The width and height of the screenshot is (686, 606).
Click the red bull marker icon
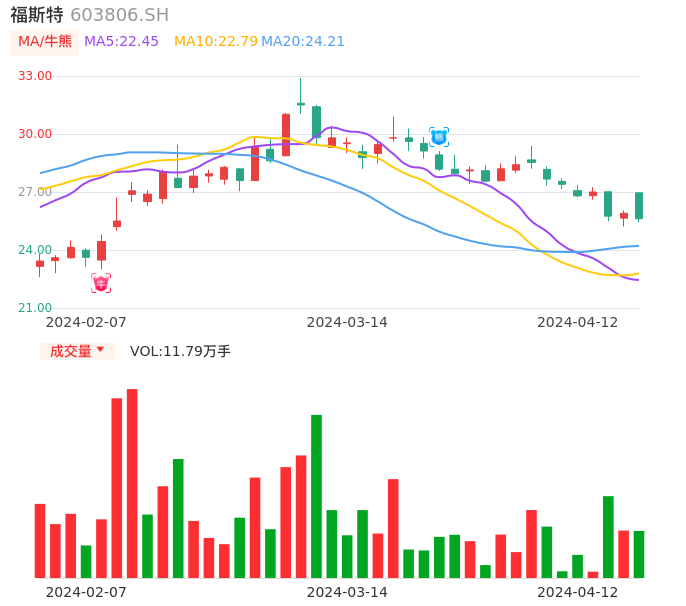101,283
